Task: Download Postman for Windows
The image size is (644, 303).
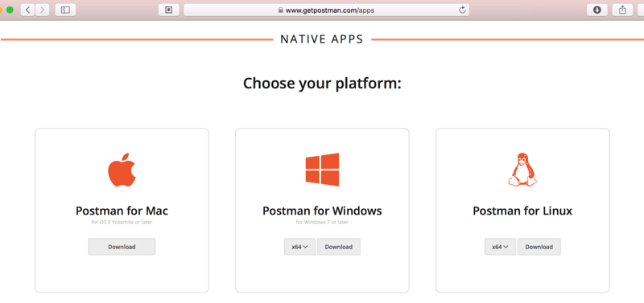Action: (339, 247)
